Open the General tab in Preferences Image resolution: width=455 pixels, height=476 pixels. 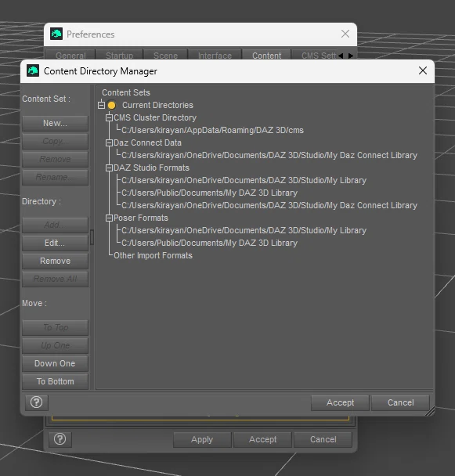pyautogui.click(x=70, y=56)
